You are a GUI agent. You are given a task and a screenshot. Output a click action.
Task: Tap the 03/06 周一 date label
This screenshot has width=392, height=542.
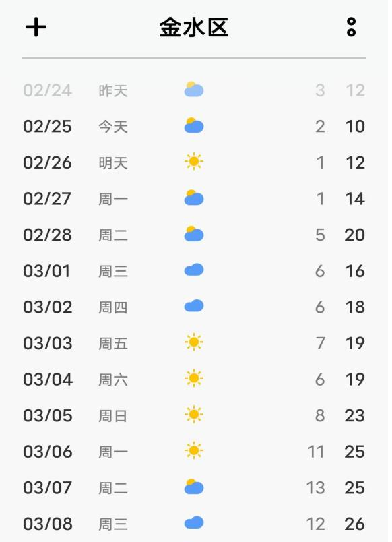coord(48,452)
